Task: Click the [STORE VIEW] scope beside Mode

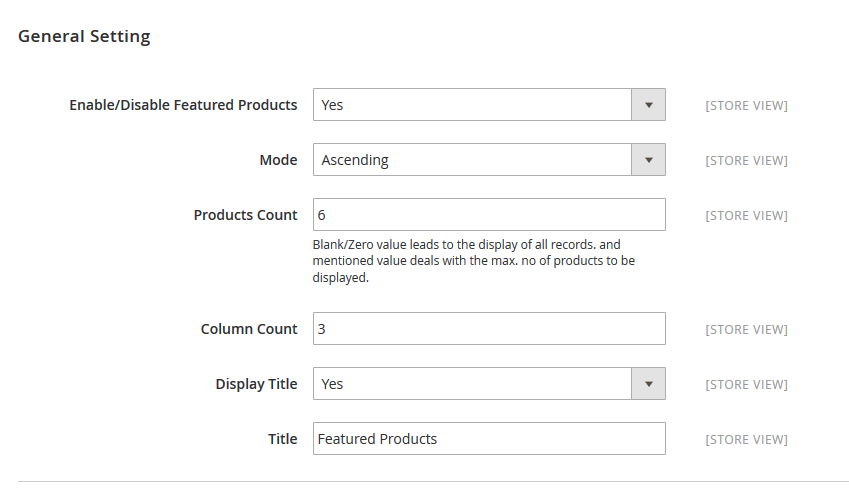Action: (746, 160)
